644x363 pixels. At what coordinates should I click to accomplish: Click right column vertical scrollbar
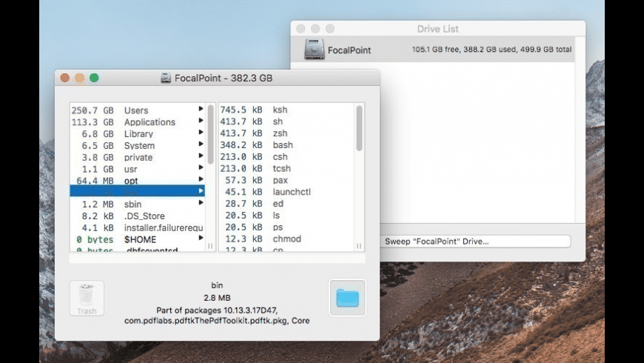pos(359,128)
